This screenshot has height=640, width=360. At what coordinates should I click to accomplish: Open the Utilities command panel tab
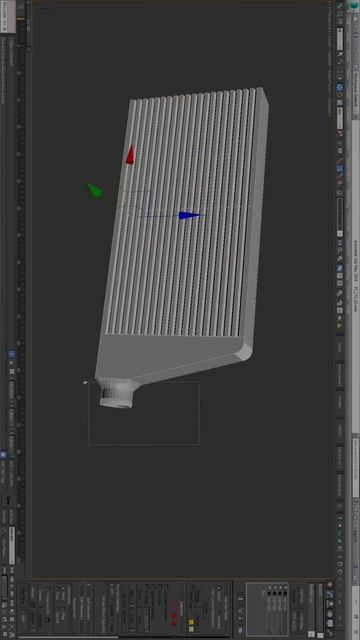(x=330, y=633)
